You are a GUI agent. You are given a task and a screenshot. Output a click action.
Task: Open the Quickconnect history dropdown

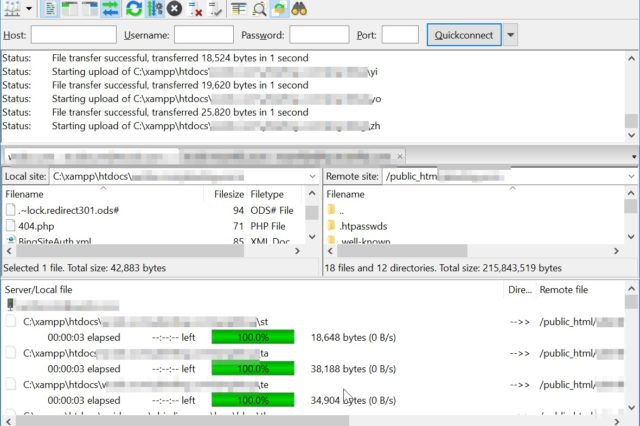[x=510, y=35]
